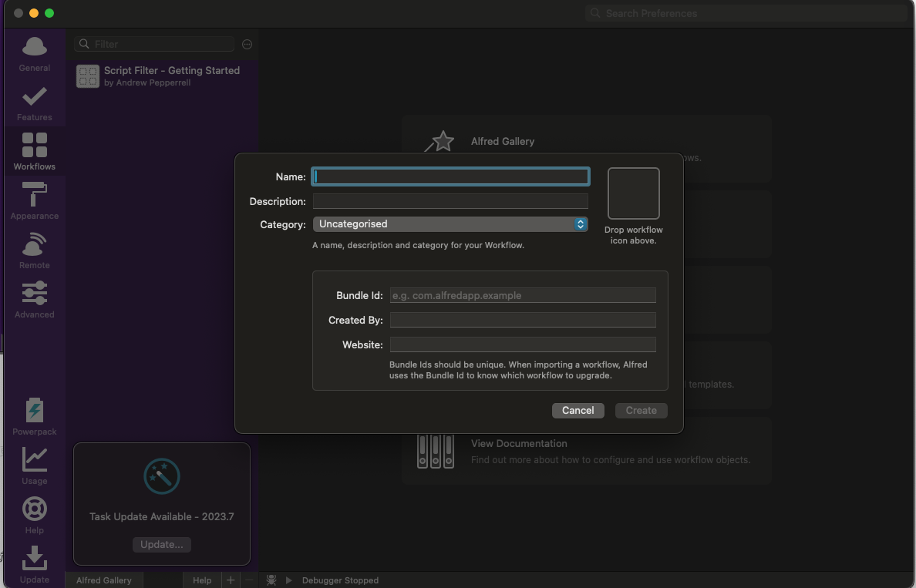Click the workflow icon drop well

634,193
